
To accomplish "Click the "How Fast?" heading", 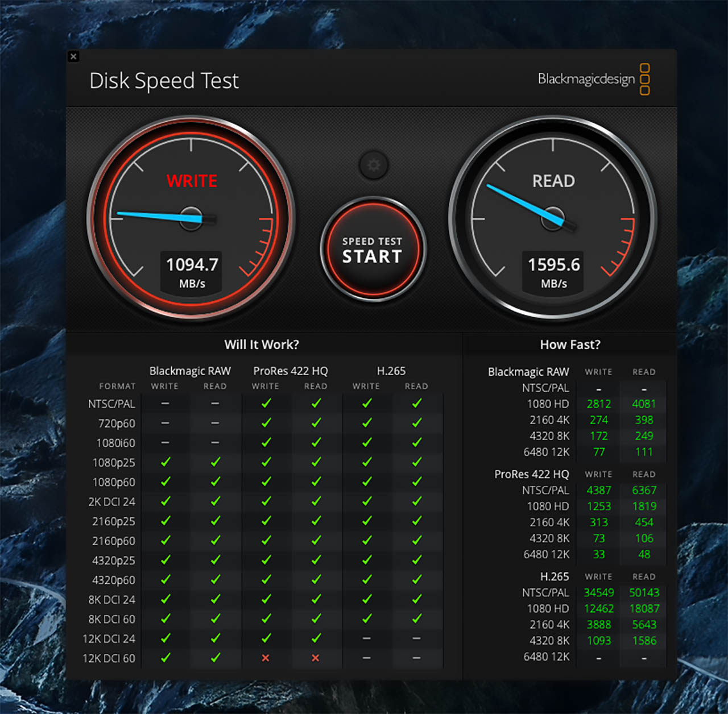I will [570, 344].
